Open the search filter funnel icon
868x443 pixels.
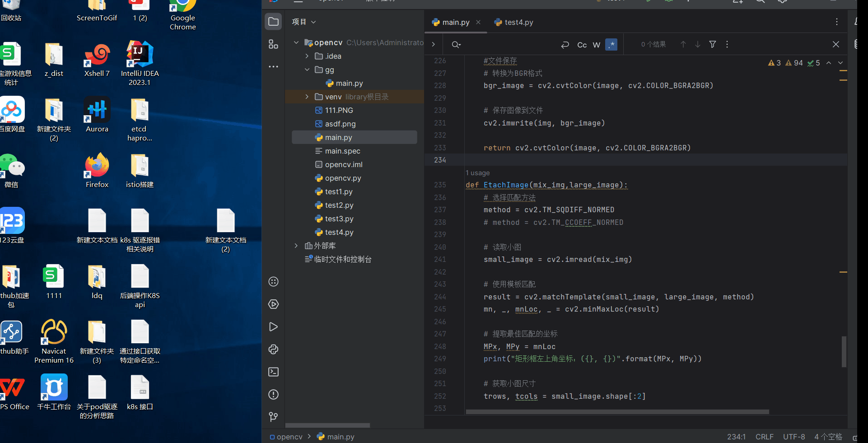712,44
